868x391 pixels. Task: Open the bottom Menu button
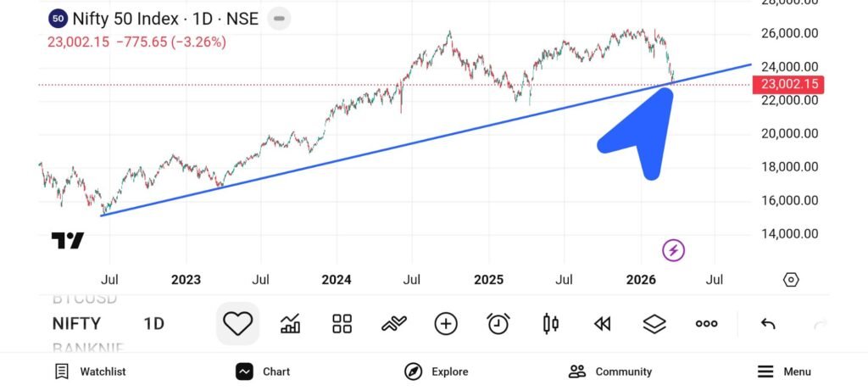pos(784,371)
